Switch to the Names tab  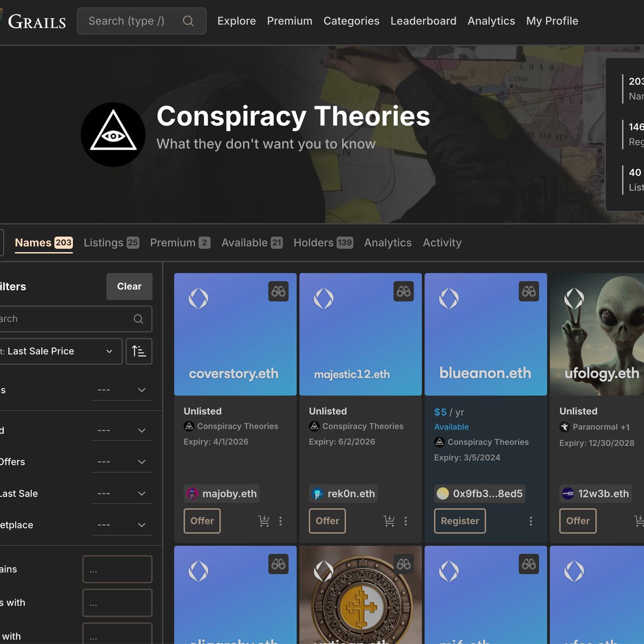tap(43, 243)
